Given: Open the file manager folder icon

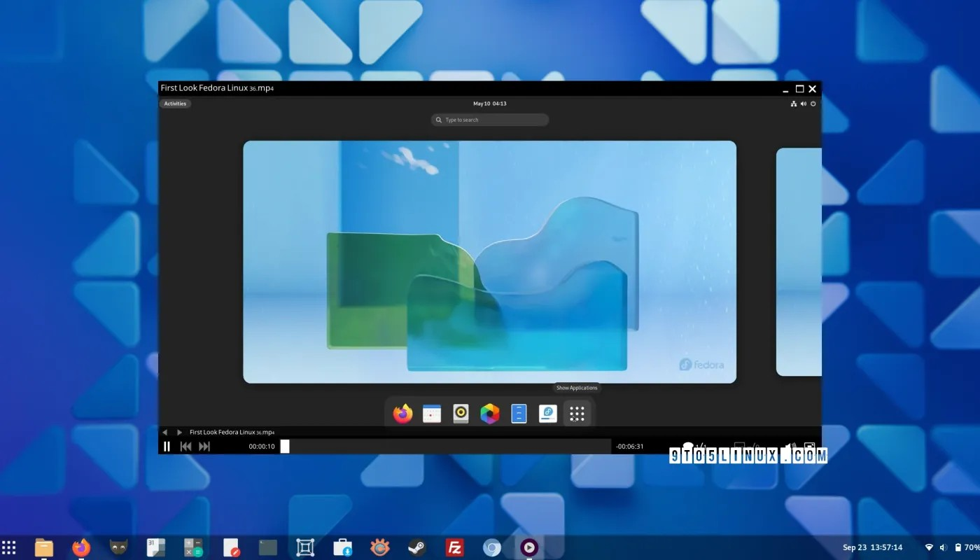Looking at the screenshot, I should coord(43,547).
